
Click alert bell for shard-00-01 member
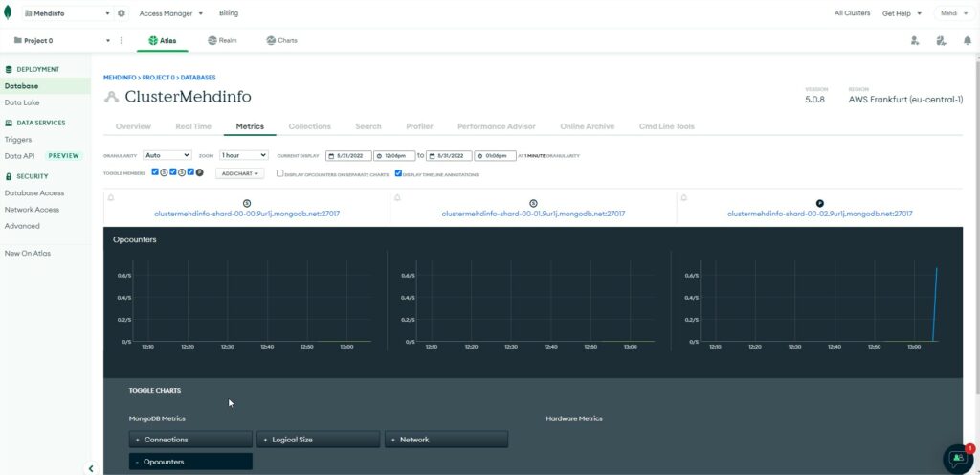click(397, 197)
